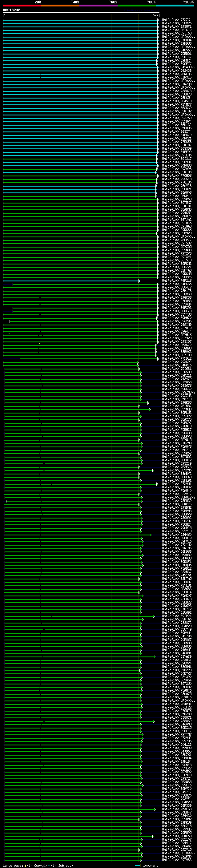Select label UniRef100_B7EKH2

(x=176, y=687)
